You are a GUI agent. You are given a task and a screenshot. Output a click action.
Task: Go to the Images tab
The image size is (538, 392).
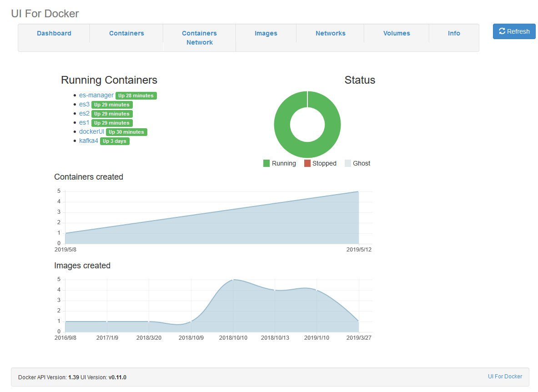pos(266,33)
